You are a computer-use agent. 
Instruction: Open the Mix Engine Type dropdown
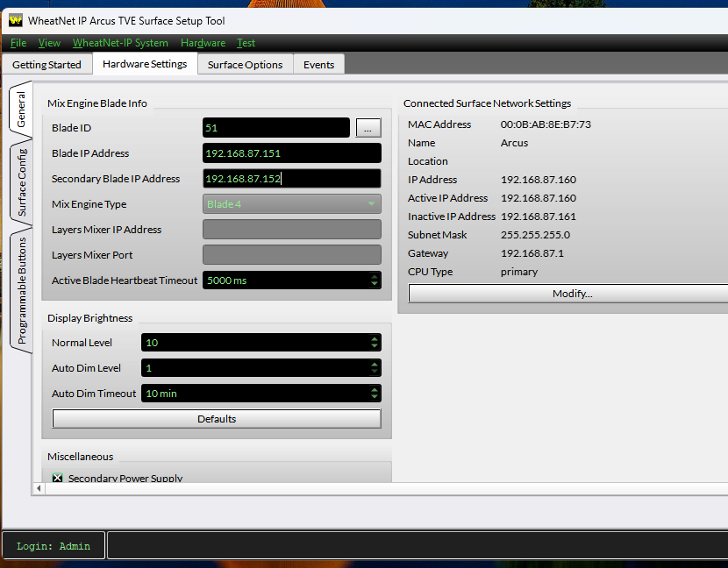pos(291,204)
